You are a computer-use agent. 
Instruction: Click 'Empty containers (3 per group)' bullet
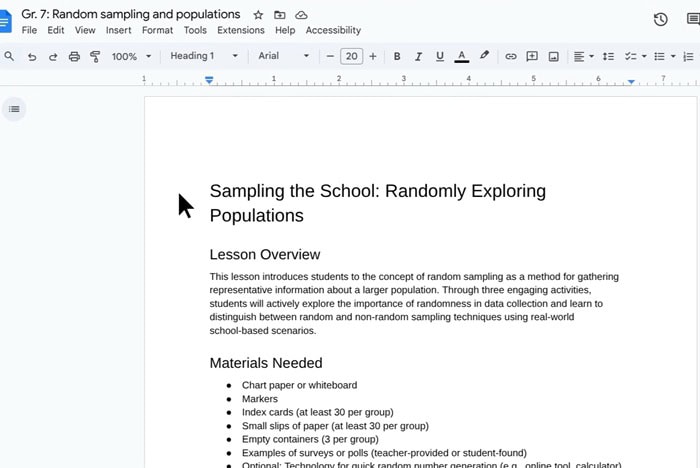(x=310, y=439)
